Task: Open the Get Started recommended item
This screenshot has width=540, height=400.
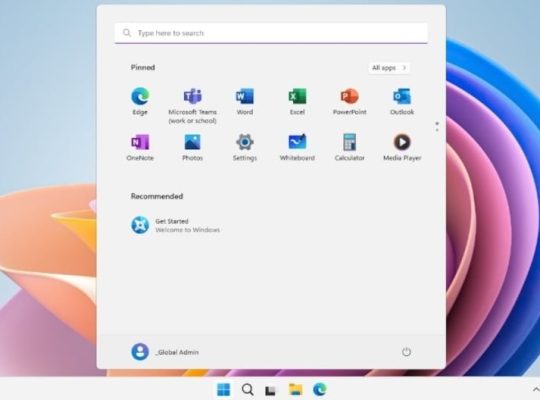Action: point(175,225)
